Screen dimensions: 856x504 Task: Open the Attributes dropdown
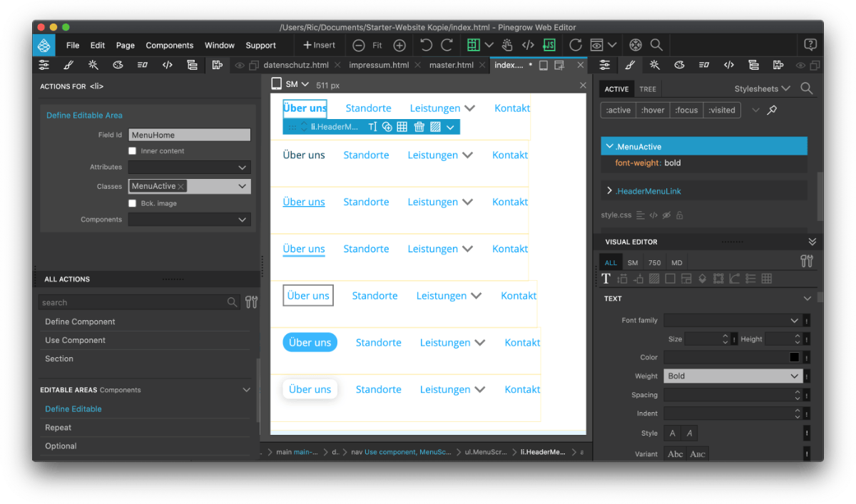[190, 167]
